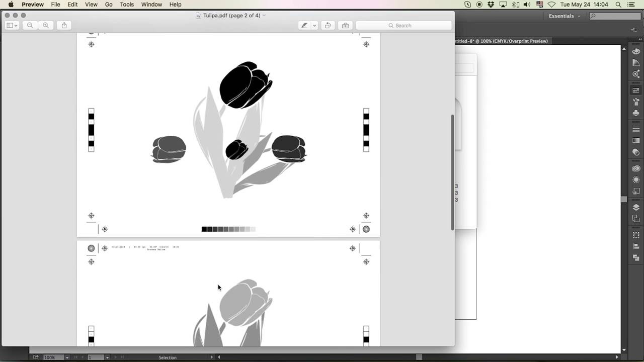
Task: Open the Gradient panel icon
Action: tap(636, 141)
